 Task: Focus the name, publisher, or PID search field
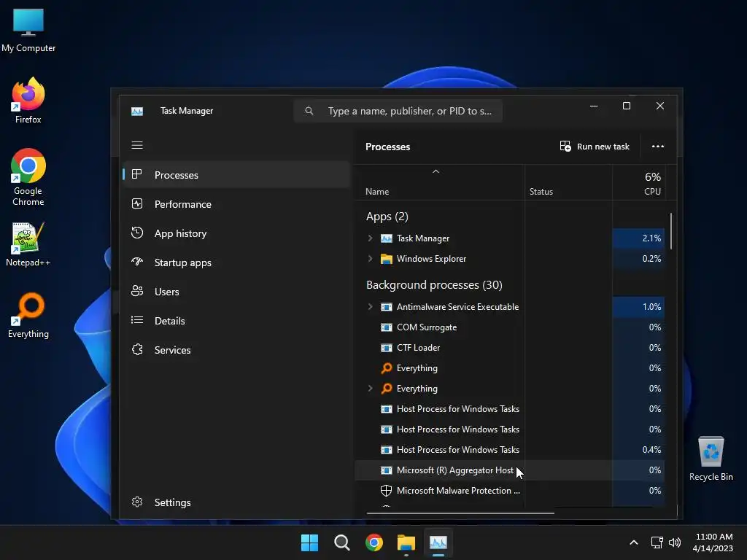[x=398, y=111]
